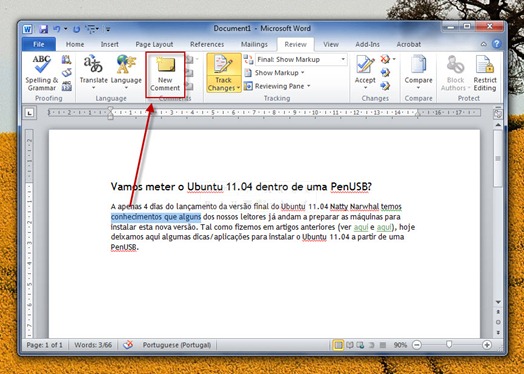Click the Zoom Out minus button
Image resolution: width=524 pixels, height=374 pixels.
click(x=417, y=345)
